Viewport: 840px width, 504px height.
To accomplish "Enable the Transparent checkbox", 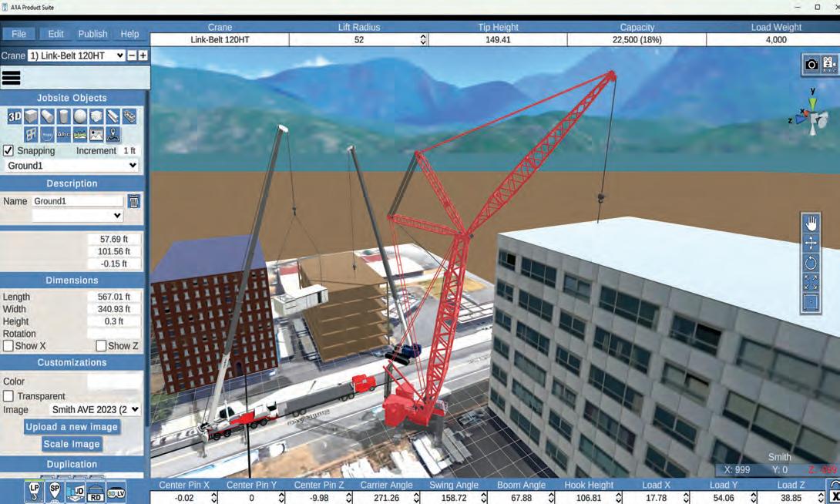I will 8,396.
